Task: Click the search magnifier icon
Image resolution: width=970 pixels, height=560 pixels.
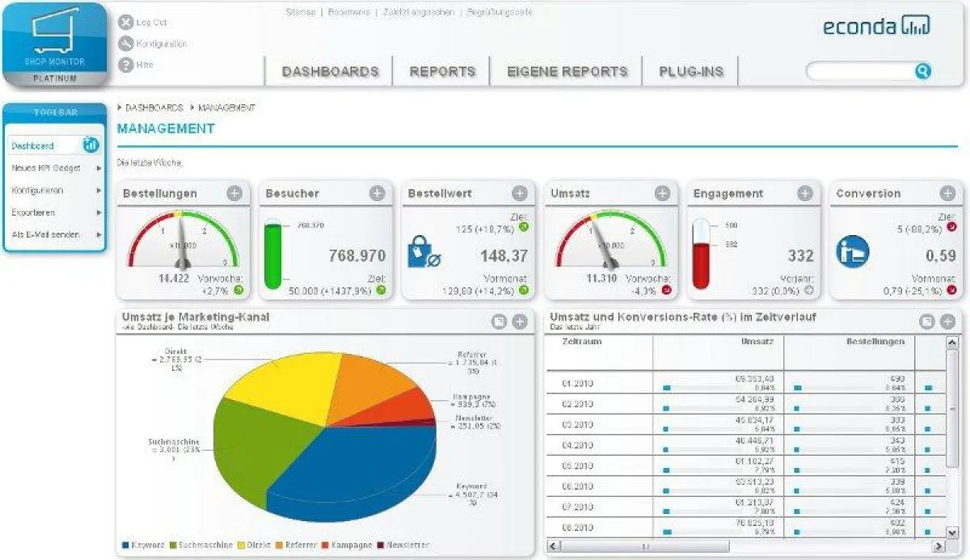Action: click(922, 71)
